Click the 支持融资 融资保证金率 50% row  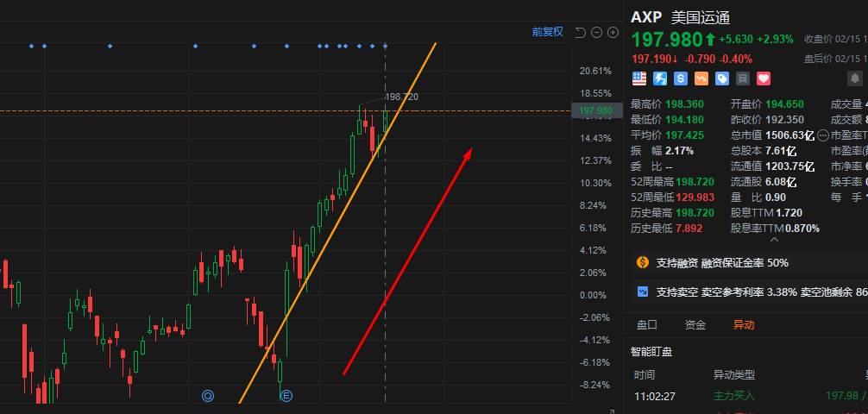750,262
